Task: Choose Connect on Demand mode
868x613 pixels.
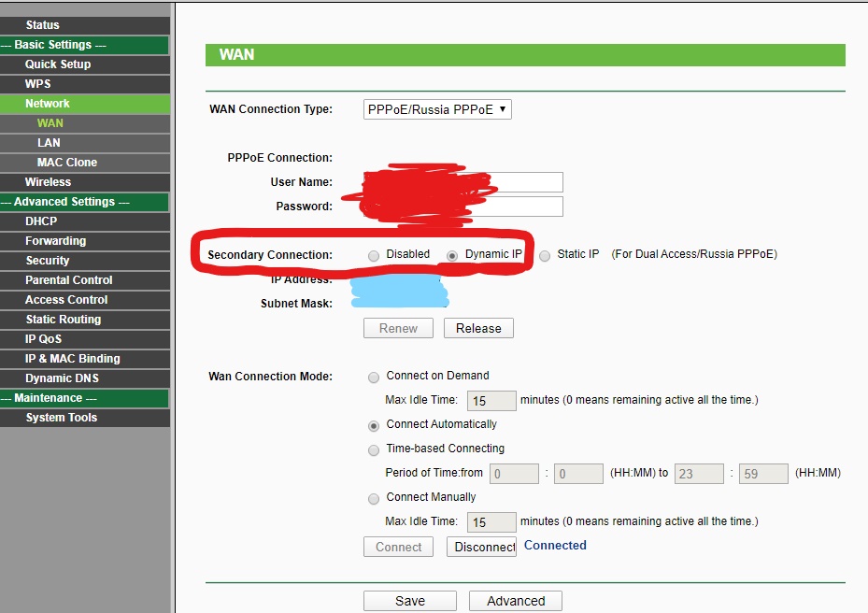Action: (374, 377)
